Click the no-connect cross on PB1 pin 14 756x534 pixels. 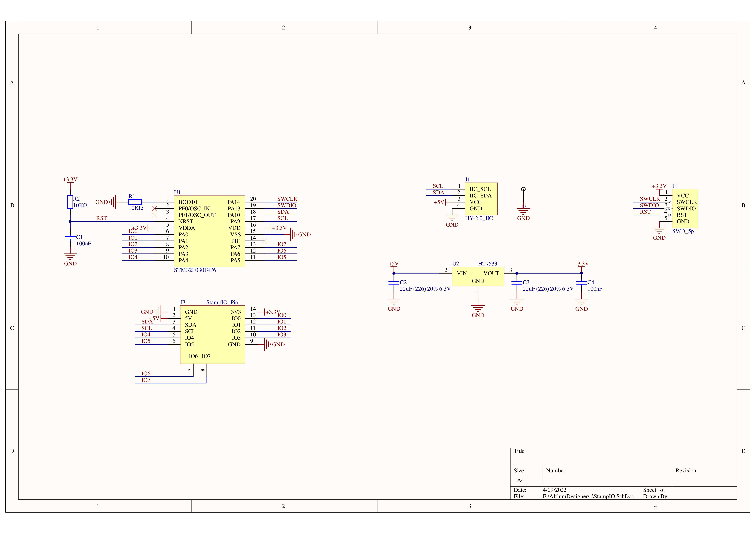point(264,241)
